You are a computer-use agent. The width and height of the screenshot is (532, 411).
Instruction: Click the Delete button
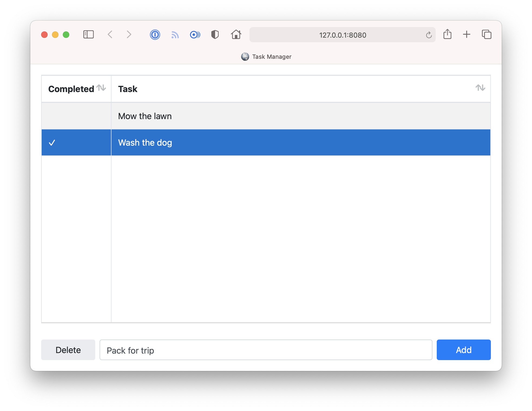[68, 350]
